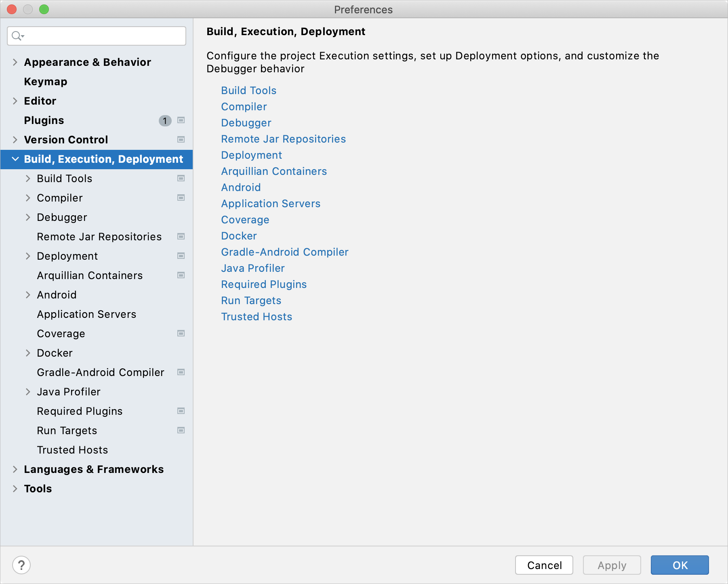This screenshot has width=728, height=584.
Task: Click the Cancel button
Action: tap(544, 565)
